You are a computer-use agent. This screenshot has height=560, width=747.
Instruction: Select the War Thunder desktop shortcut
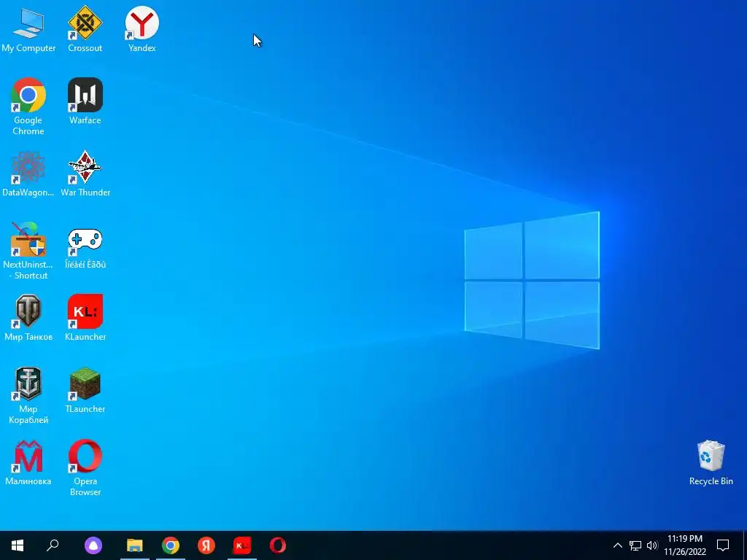[x=85, y=174]
